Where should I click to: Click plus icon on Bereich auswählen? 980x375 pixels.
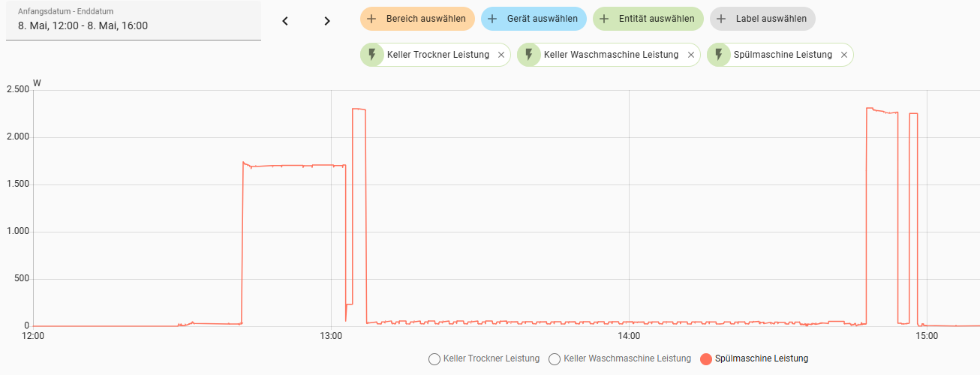tap(371, 19)
